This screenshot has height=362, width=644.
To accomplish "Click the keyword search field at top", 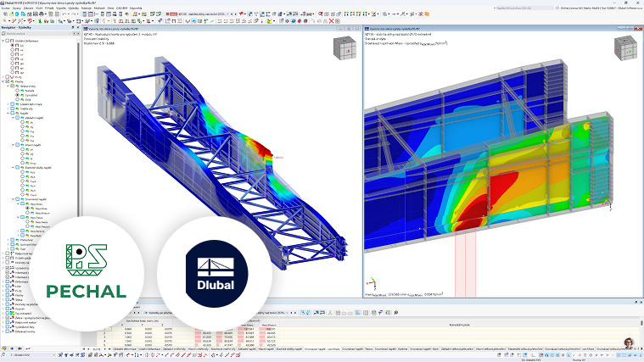I will tap(524, 8).
